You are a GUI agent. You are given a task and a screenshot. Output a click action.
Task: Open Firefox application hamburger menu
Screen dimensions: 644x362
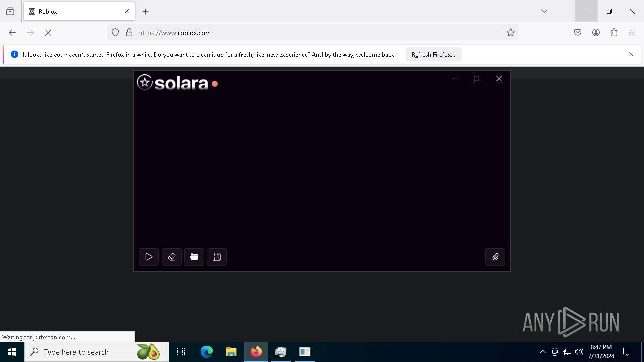click(632, 33)
